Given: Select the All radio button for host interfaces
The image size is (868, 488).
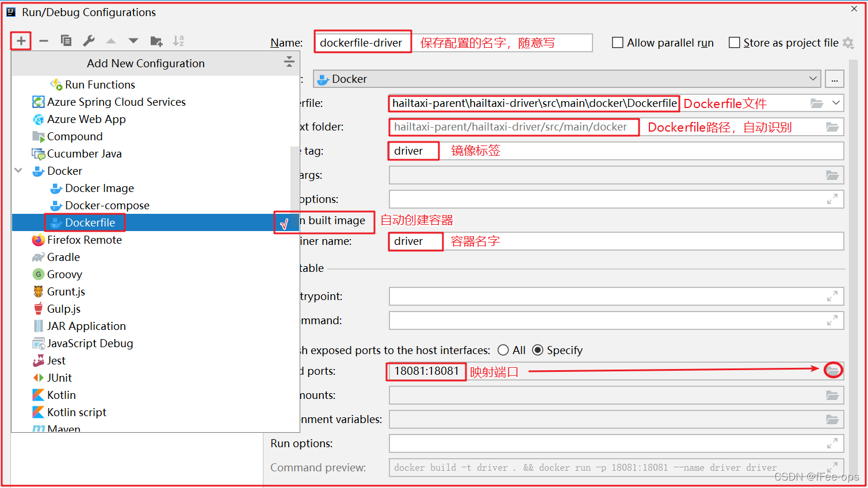Looking at the screenshot, I should (503, 350).
